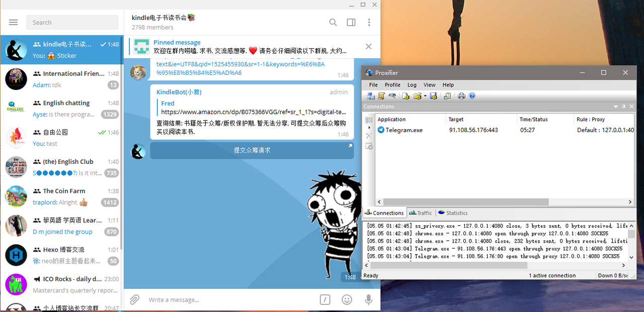The image size is (644, 312).
Task: Click Open Profile folder icon in Proxifier
Action: click(x=417, y=96)
